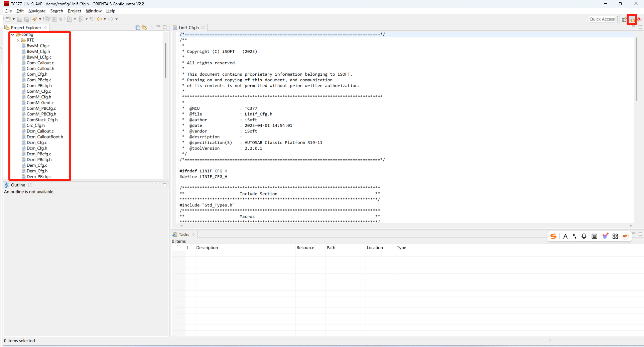
Task: Open the Back history dropdown arrow
Action: (105, 19)
